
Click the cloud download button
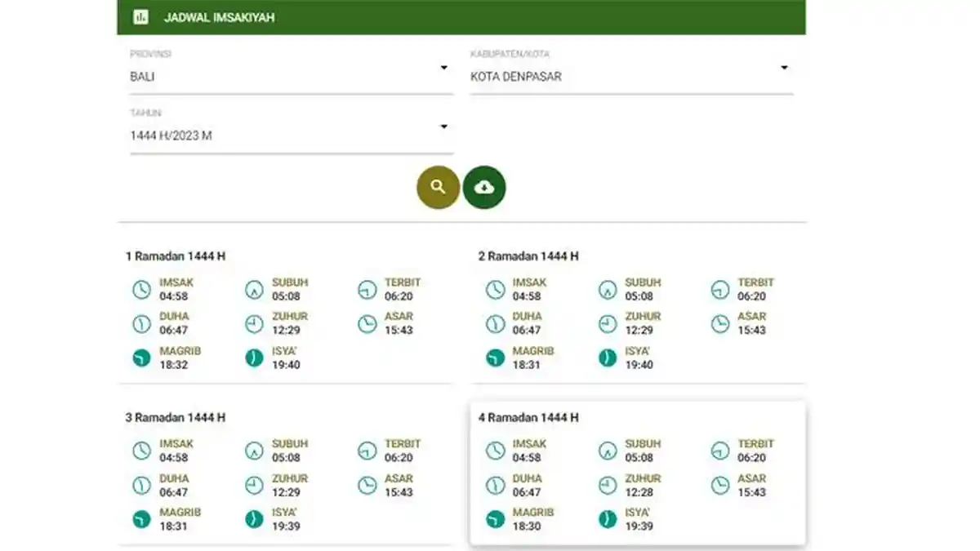pos(484,188)
